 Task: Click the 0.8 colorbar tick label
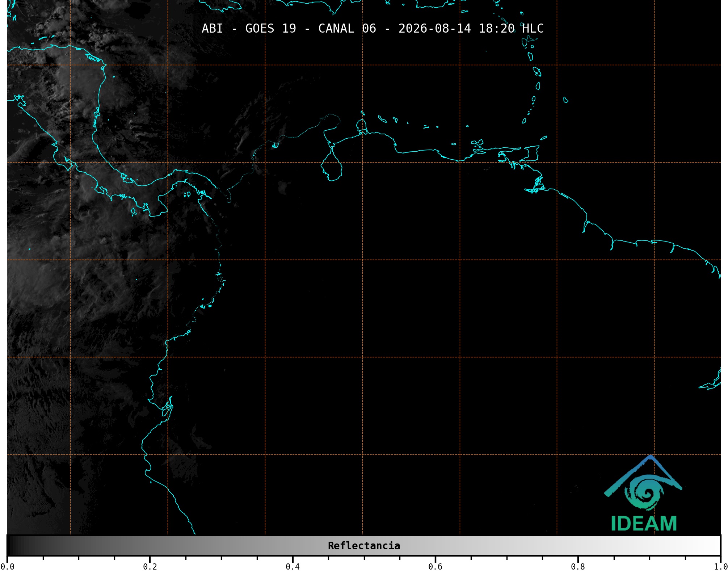pos(578,566)
